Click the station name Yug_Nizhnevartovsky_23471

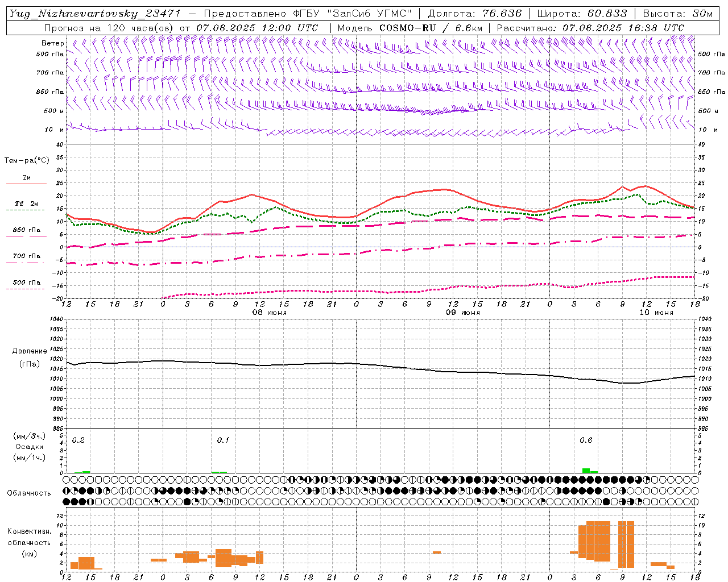[x=96, y=14]
